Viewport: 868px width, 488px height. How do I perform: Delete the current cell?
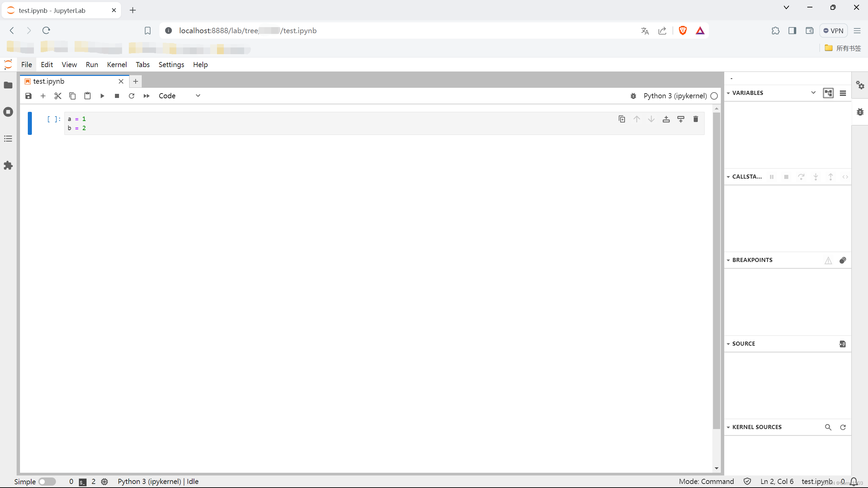tap(696, 119)
